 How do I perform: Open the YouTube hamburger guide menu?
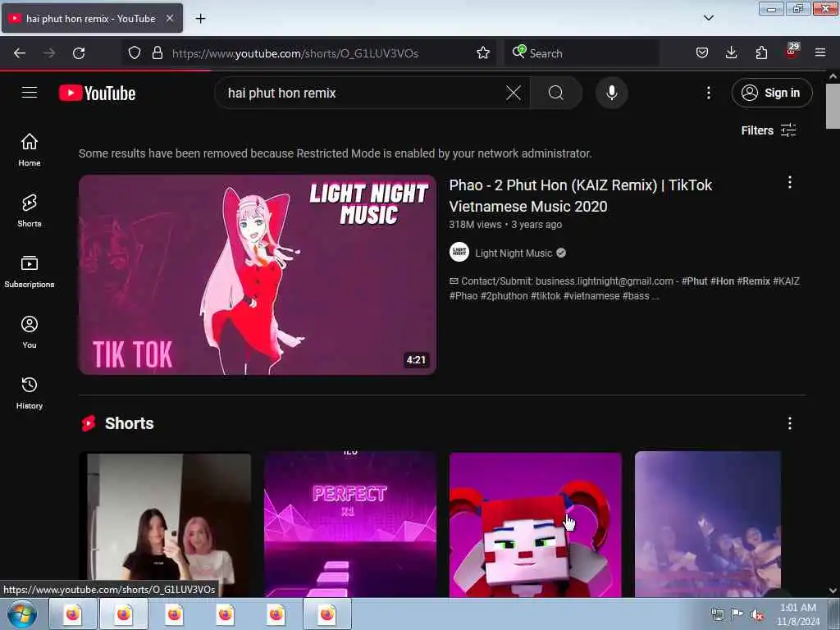tap(30, 93)
